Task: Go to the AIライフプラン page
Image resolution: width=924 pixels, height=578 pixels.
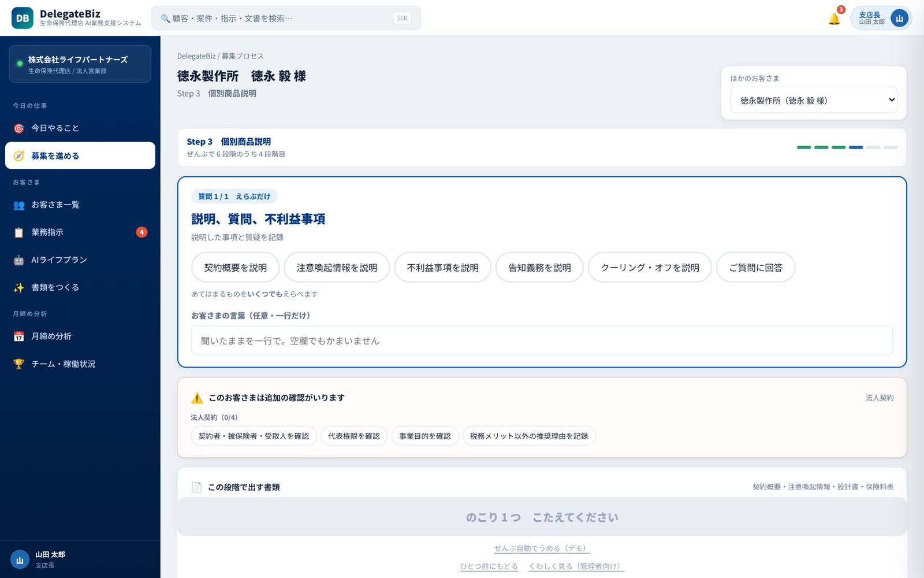Action: tap(80, 260)
